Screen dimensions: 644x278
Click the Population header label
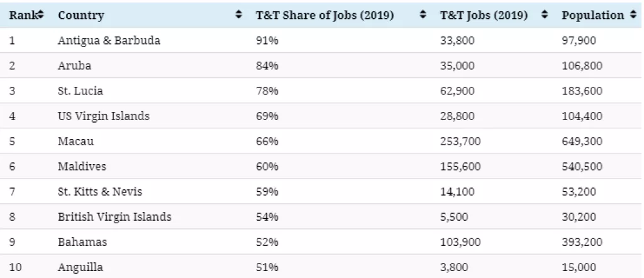point(593,15)
